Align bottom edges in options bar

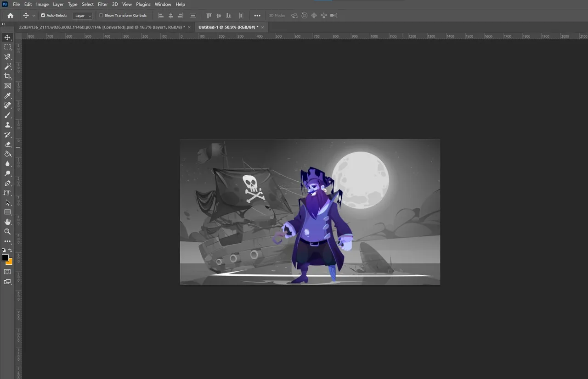228,16
